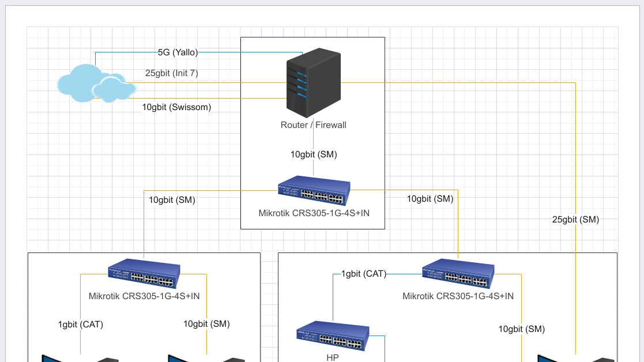
Task: Select the central Mikrotik switch below the router
Action: (314, 191)
